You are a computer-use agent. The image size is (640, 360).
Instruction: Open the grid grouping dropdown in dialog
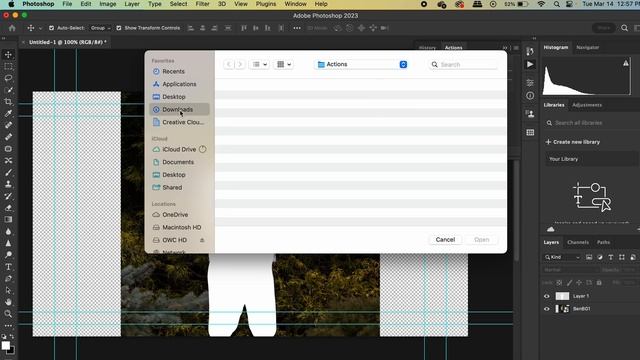click(x=284, y=64)
